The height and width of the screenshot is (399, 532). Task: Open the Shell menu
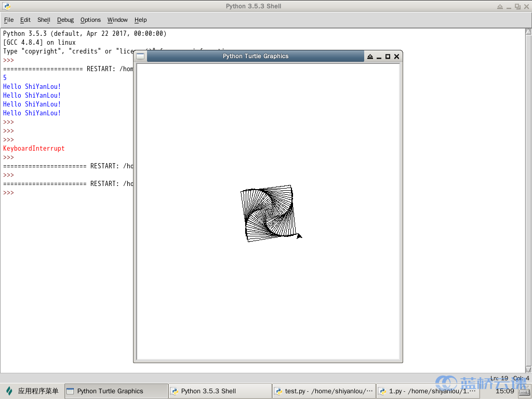click(x=44, y=20)
